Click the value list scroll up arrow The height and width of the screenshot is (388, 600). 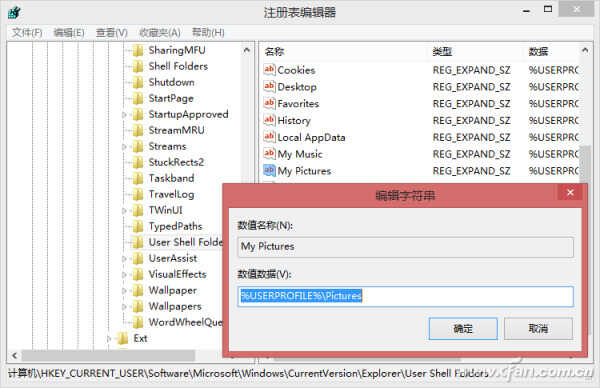coord(585,50)
